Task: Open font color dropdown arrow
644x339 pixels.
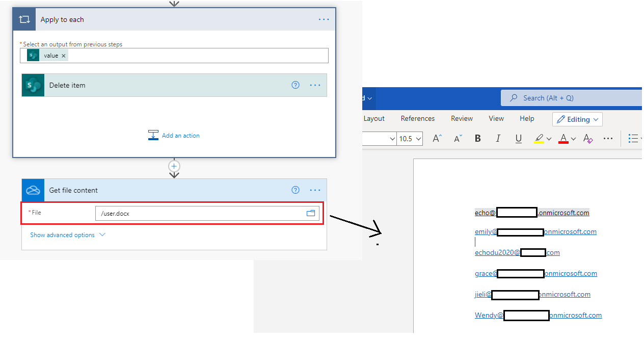Action: tap(573, 139)
